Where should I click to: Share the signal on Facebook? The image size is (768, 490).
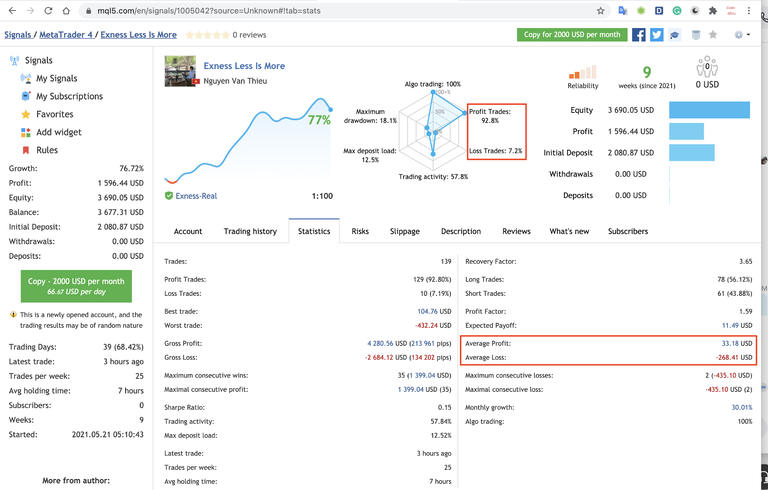(639, 34)
